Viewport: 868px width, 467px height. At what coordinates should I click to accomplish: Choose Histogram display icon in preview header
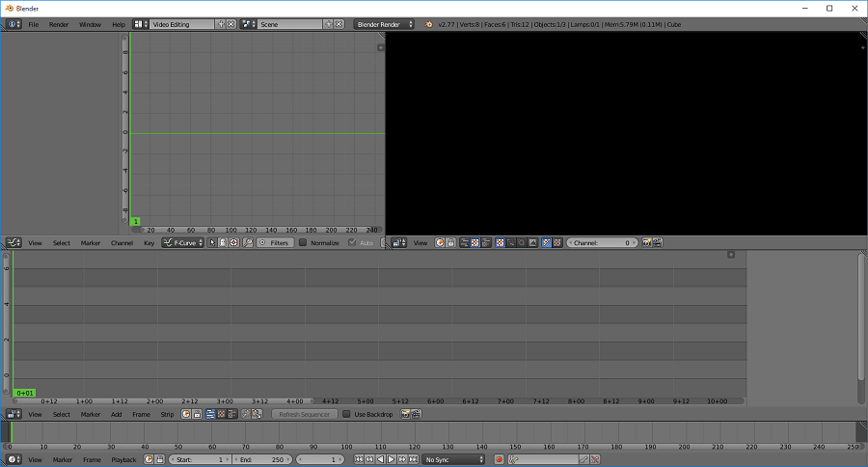point(532,242)
